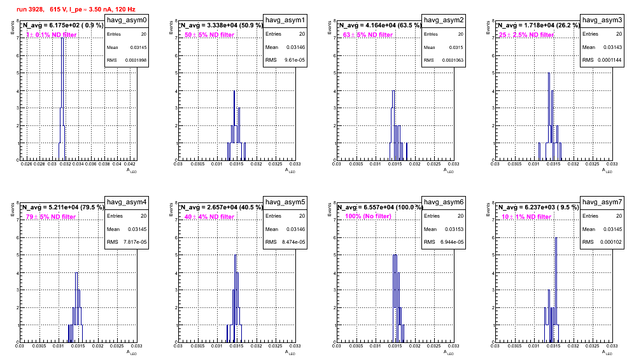Click the Events y-axis label of havg_asym4
The width and height of the screenshot is (634, 364).
coord(12,209)
